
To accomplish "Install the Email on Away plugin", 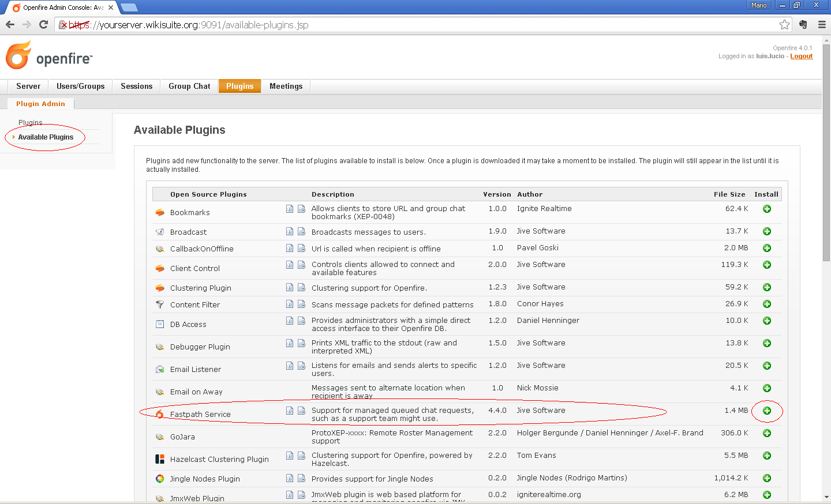I will point(767,388).
